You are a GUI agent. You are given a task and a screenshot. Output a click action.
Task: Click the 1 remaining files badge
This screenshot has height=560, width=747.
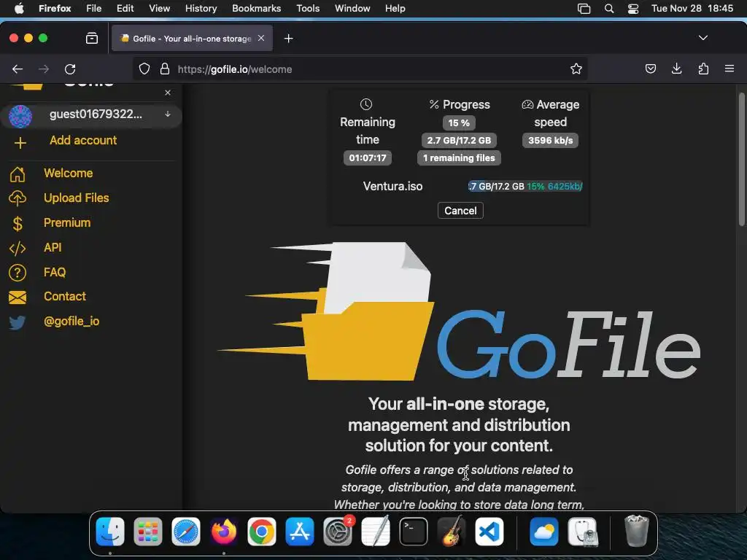pos(459,158)
